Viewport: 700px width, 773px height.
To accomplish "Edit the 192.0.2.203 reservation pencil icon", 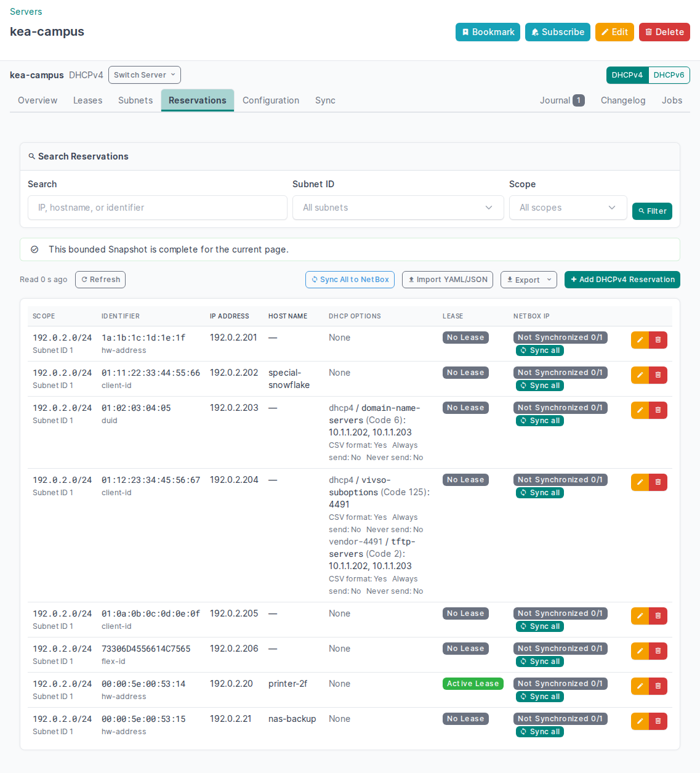I will (640, 410).
